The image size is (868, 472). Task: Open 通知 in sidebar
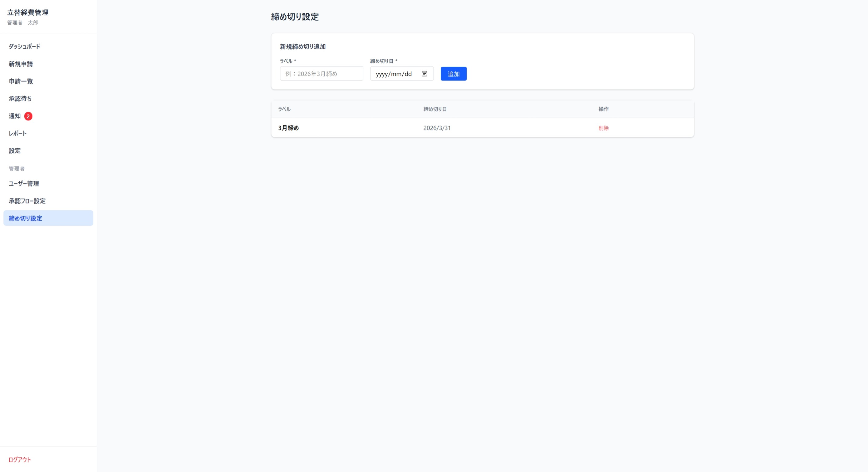15,116
